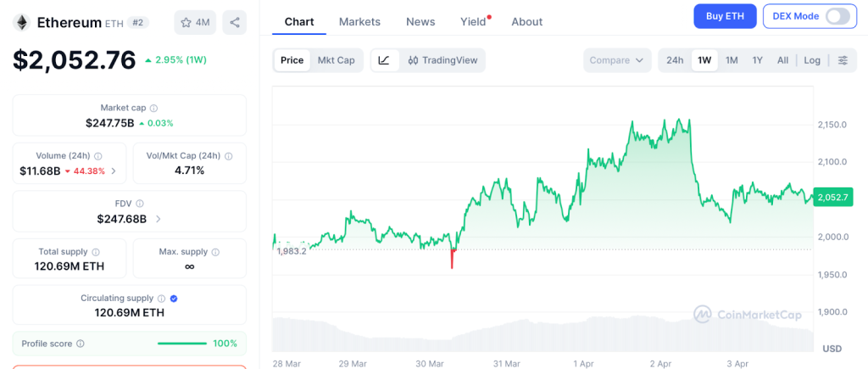Image resolution: width=868 pixels, height=369 pixels.
Task: Click Market cap info icon
Action: pyautogui.click(x=153, y=109)
